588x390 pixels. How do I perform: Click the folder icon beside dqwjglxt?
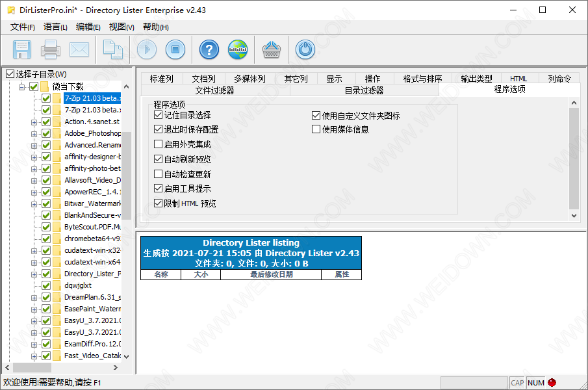click(57, 285)
